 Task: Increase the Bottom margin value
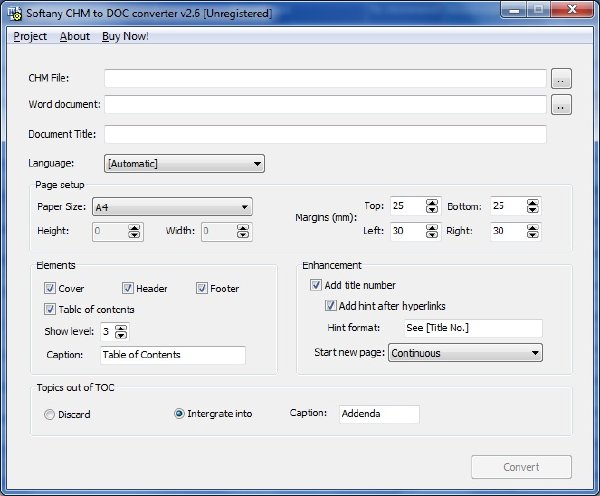533,202
